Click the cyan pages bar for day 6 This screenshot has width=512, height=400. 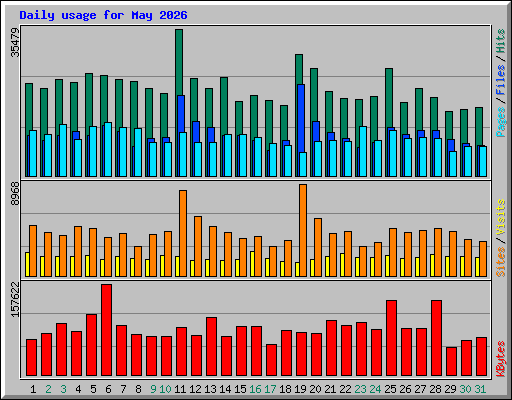tap(108, 149)
